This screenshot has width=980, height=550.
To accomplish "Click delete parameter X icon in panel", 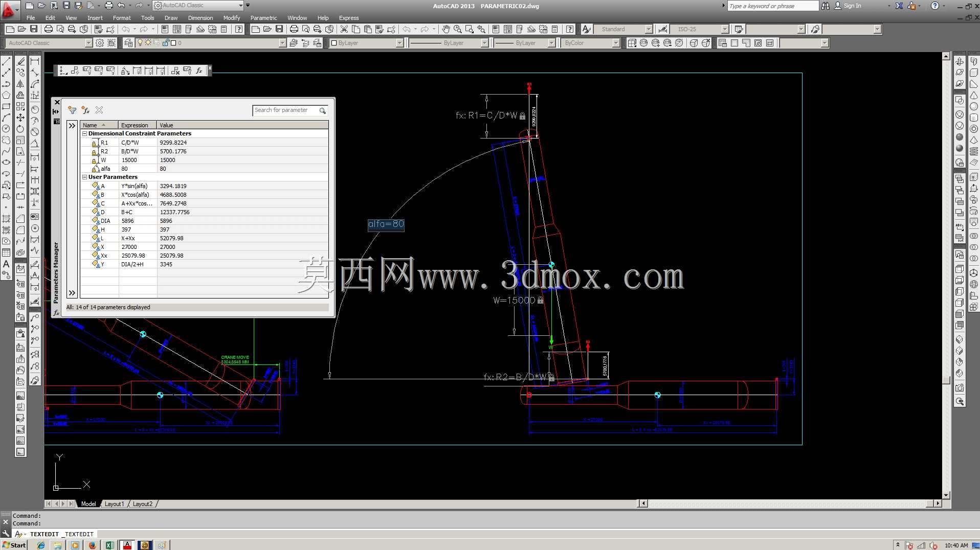I will 99,110.
